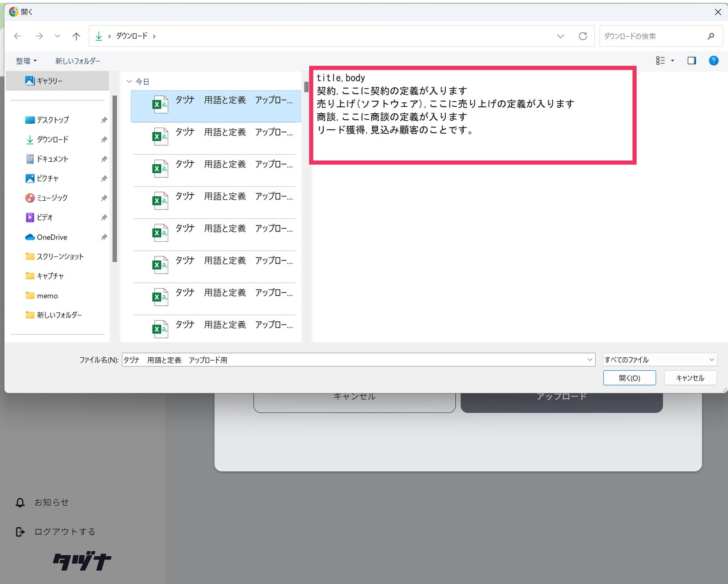Click the file list scrollbar thumb
The image size is (728, 584).
[x=306, y=87]
